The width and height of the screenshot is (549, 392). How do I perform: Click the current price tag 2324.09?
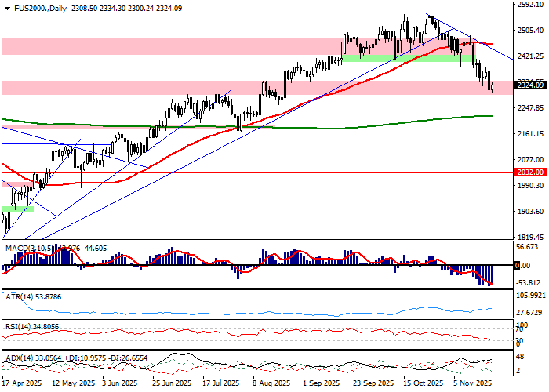click(x=531, y=85)
